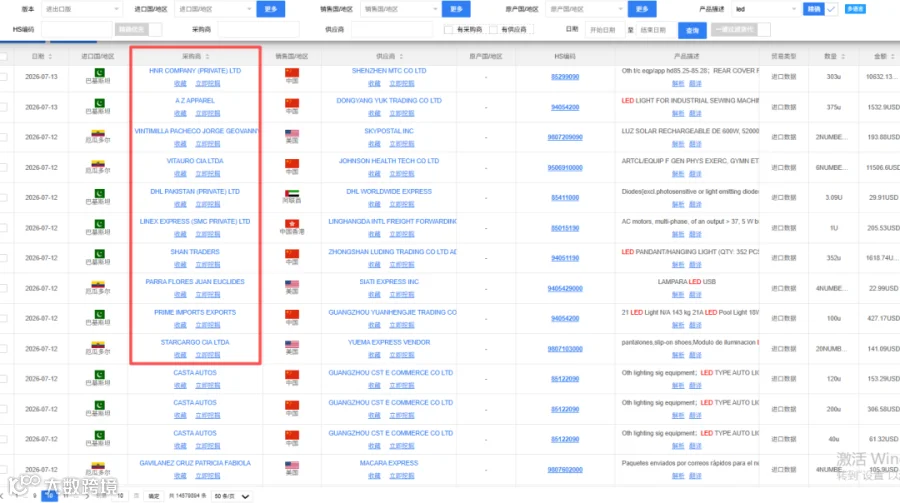Click 更多 next to 销售国/地区
Viewport: 900px width, 503px height.
click(x=456, y=9)
